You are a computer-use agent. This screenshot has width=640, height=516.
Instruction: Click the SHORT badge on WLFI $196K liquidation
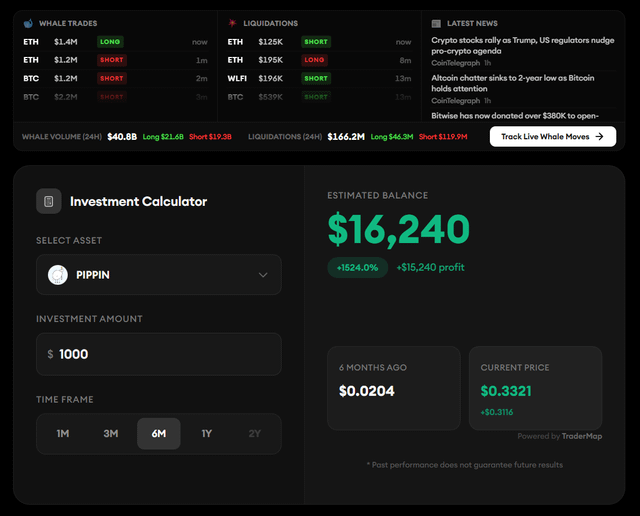click(316, 78)
